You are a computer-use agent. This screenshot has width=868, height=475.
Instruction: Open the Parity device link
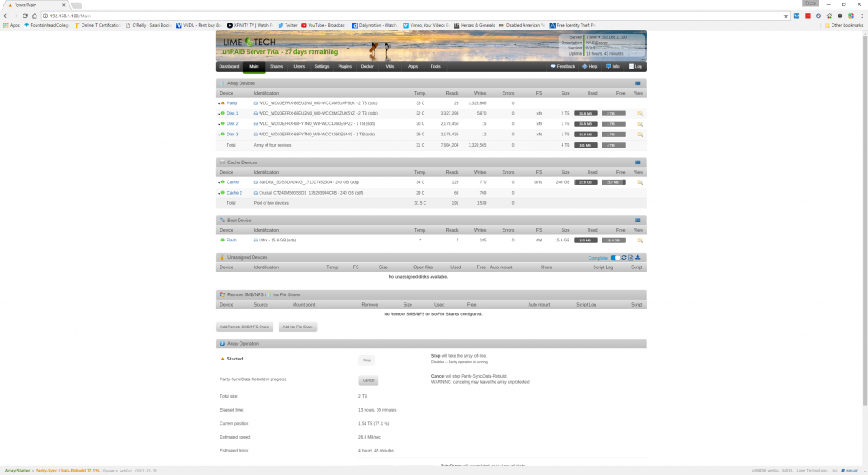click(x=232, y=103)
